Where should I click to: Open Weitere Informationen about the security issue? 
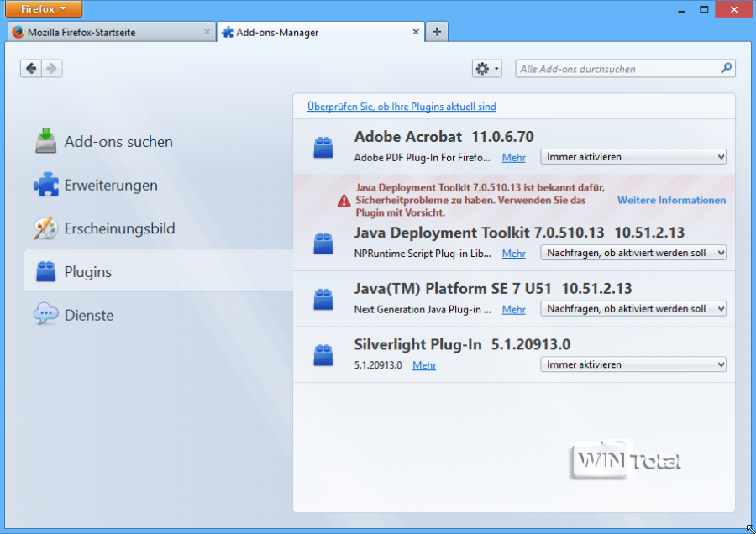[671, 200]
